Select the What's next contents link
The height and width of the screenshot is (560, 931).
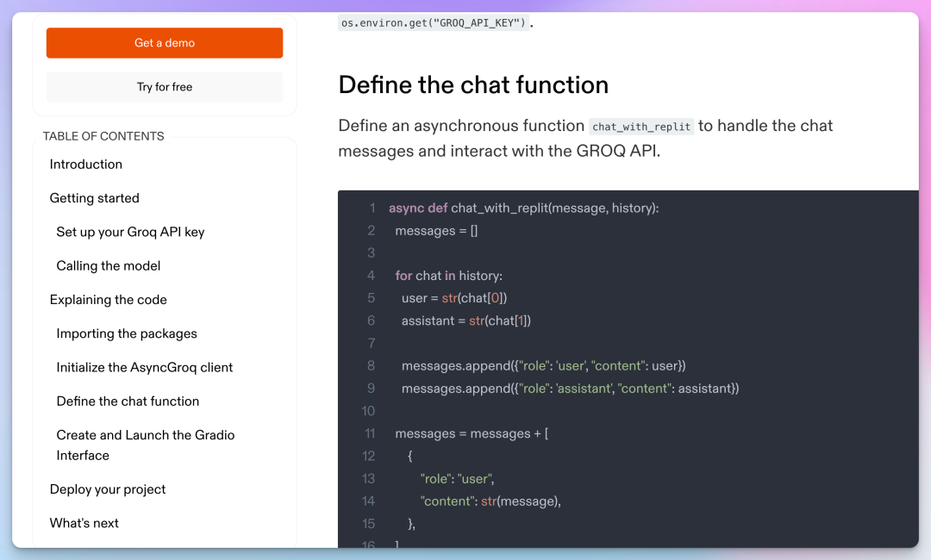pos(84,523)
